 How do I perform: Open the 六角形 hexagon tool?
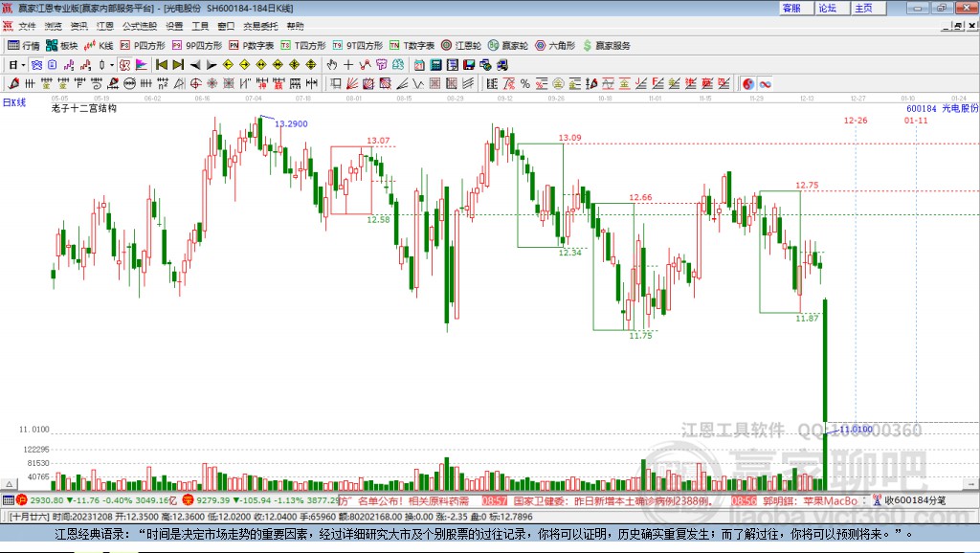pyautogui.click(x=555, y=46)
